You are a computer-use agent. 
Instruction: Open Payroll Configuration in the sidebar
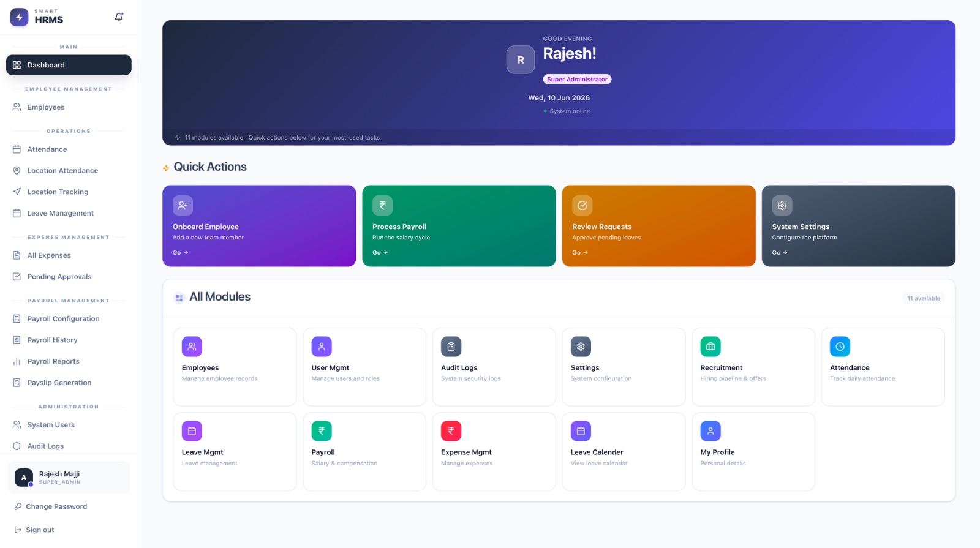pos(69,319)
